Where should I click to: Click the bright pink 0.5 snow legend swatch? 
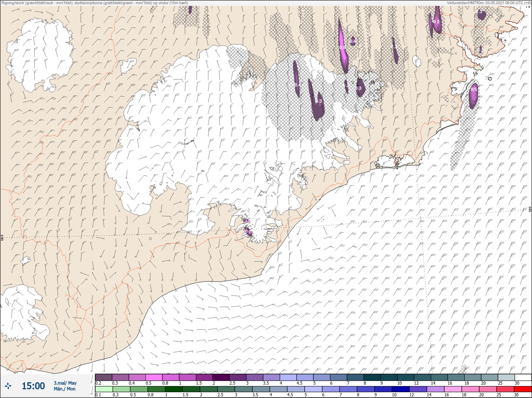click(154, 377)
